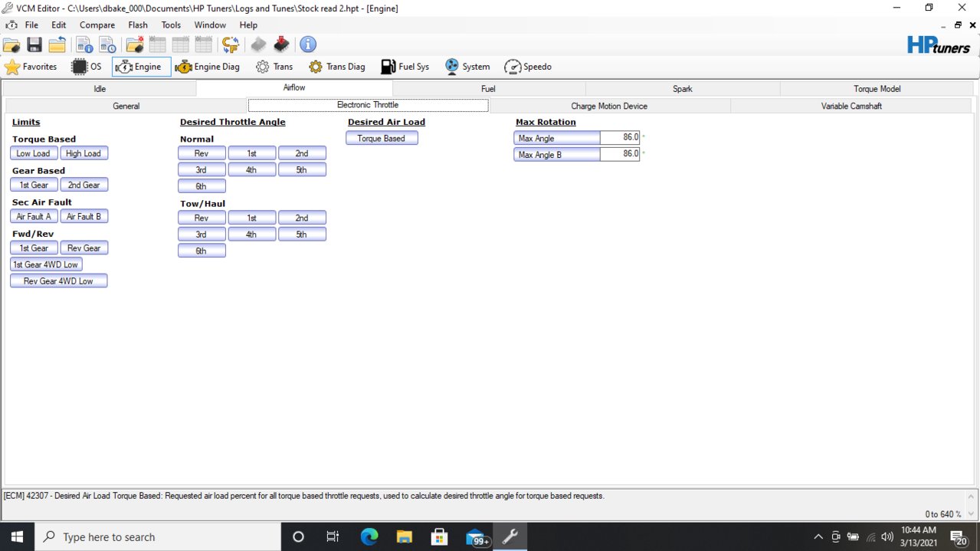Image resolution: width=980 pixels, height=551 pixels.
Task: Open the blue info circle icon
Action: click(307, 44)
